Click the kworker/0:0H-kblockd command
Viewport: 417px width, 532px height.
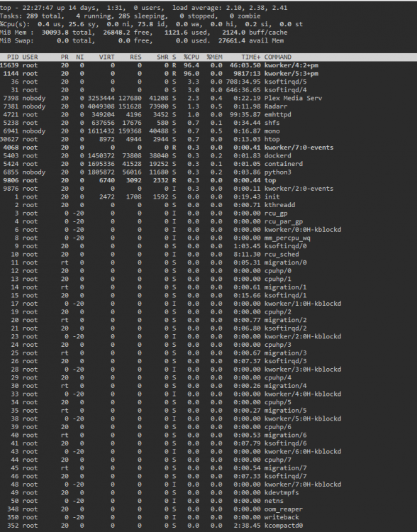pyautogui.click(x=303, y=230)
